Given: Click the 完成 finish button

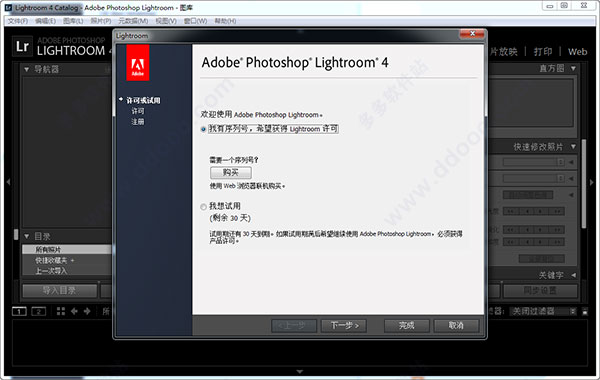Looking at the screenshot, I should tap(406, 326).
